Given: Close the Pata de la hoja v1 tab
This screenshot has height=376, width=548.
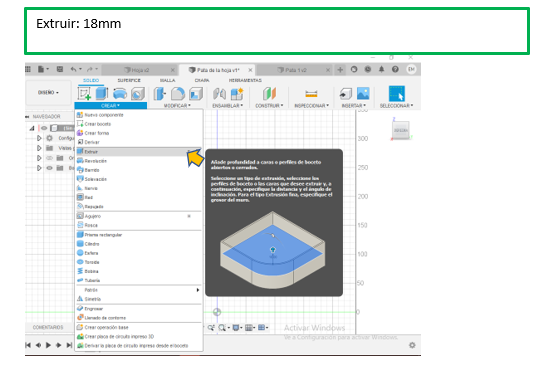Looking at the screenshot, I should [250, 70].
